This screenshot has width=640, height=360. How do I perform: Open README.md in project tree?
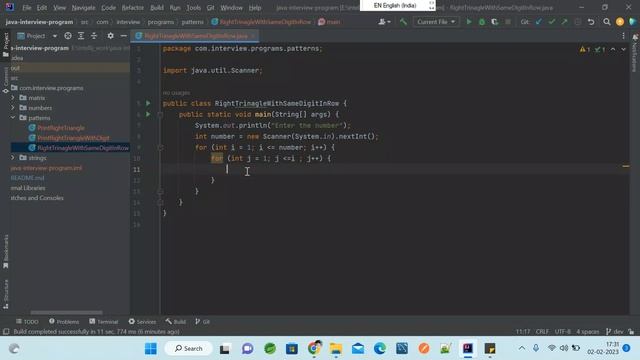pyautogui.click(x=27, y=178)
